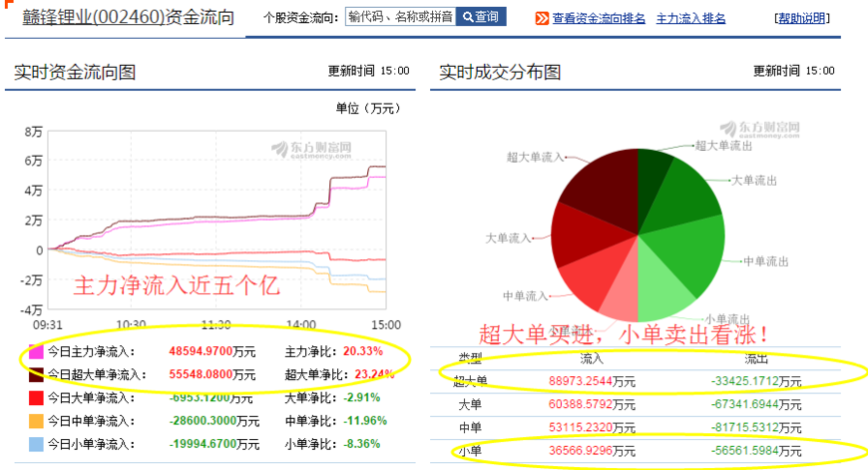Click the 实时资金流向图 section heading

pyautogui.click(x=75, y=72)
